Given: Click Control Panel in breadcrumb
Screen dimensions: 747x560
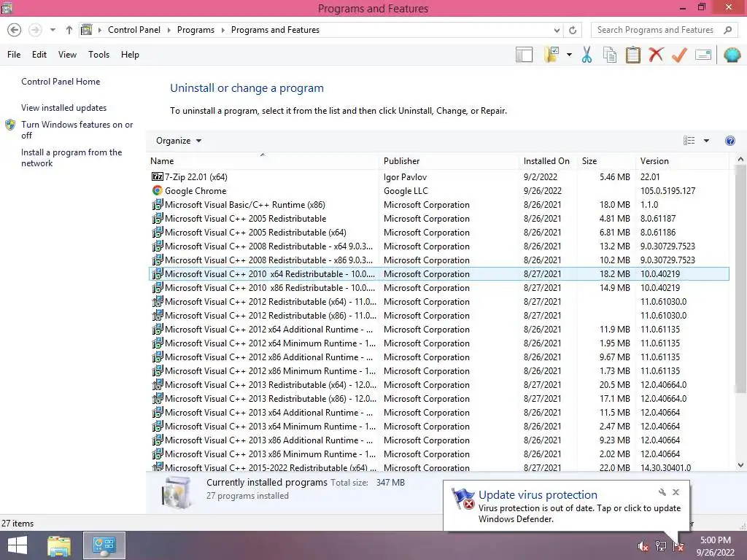Looking at the screenshot, I should click(134, 30).
